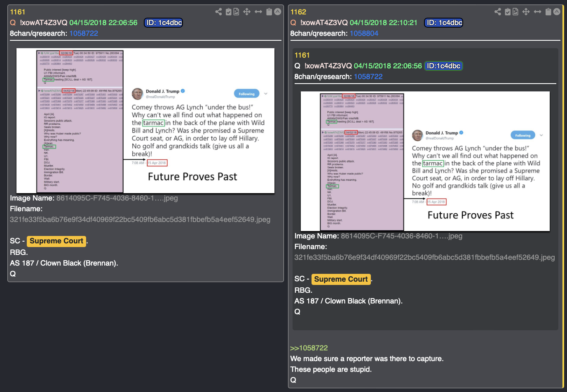Open 8chan link 1058804 in post 1162

coord(364,33)
